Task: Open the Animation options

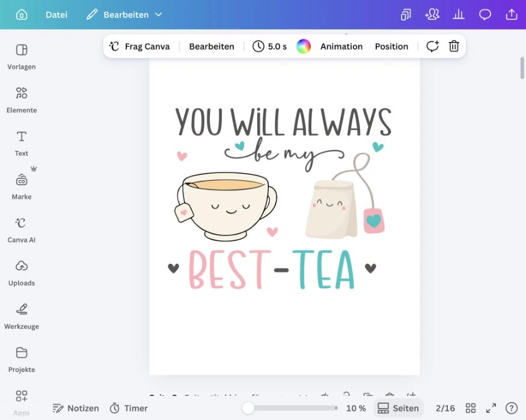Action: coord(341,46)
